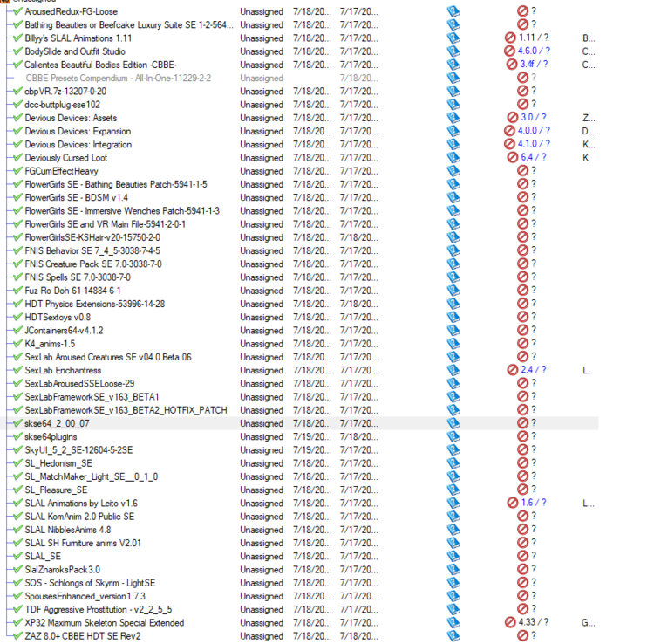Screen dimensions: 654x644
Task: Click the content book icon for ArousedRedux-FG-Loose
Action: [453, 11]
